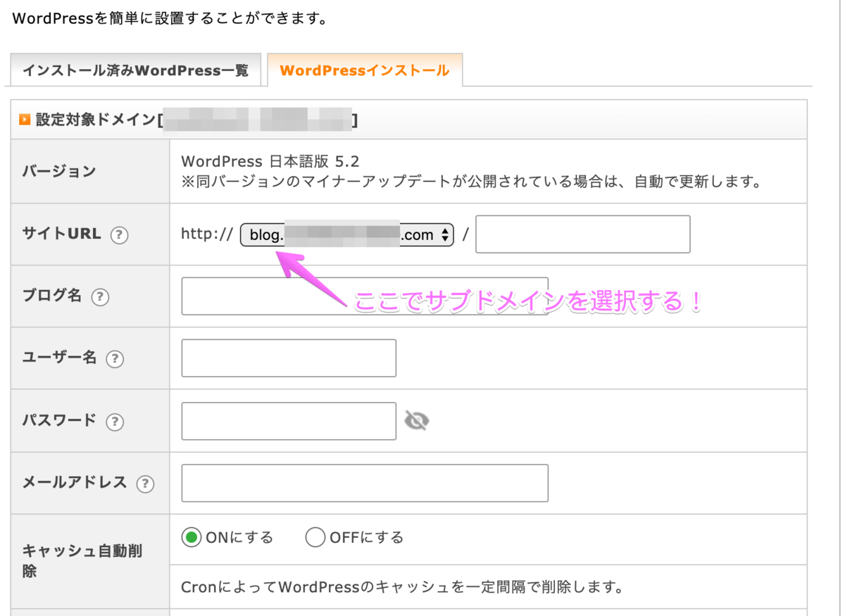Switch to the WordPressインストール tab
Viewport: 845px width, 616px height.
click(x=364, y=70)
